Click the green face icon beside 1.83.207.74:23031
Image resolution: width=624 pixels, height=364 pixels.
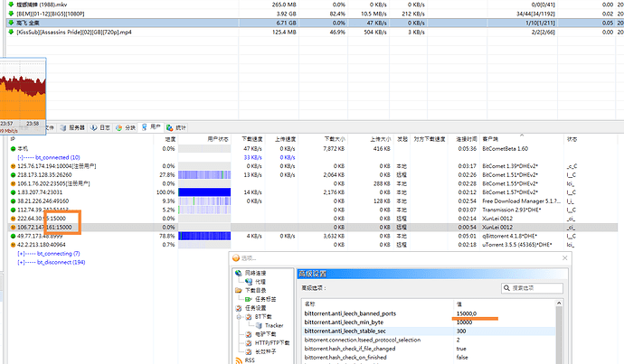[13, 192]
